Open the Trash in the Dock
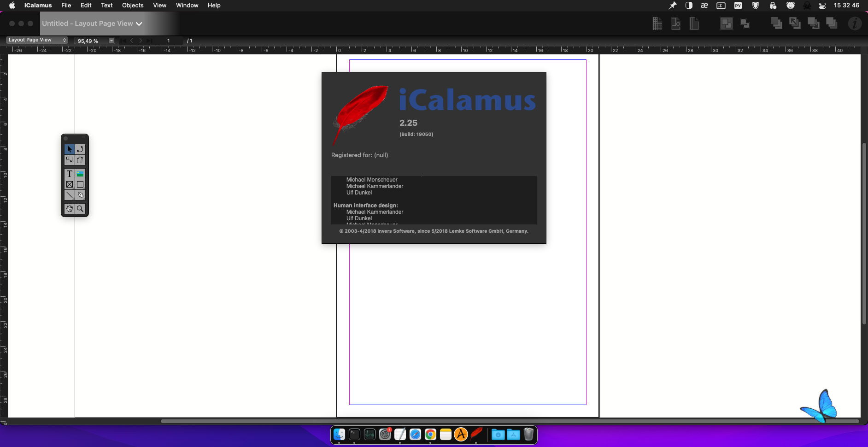Image resolution: width=868 pixels, height=447 pixels. click(x=528, y=435)
